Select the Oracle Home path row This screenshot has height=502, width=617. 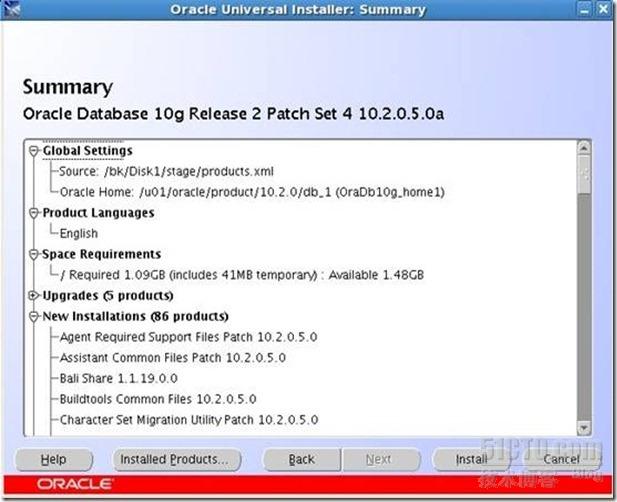(x=252, y=192)
